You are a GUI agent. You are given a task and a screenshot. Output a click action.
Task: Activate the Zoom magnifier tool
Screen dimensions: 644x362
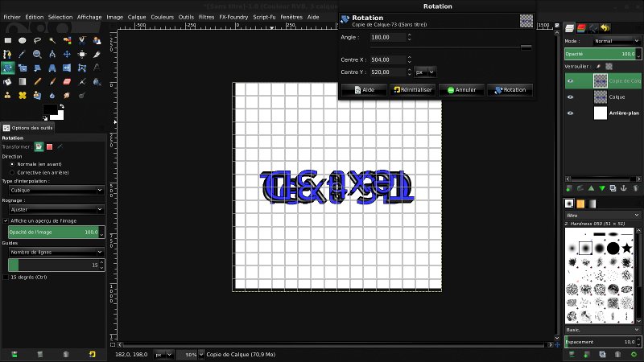37,54
